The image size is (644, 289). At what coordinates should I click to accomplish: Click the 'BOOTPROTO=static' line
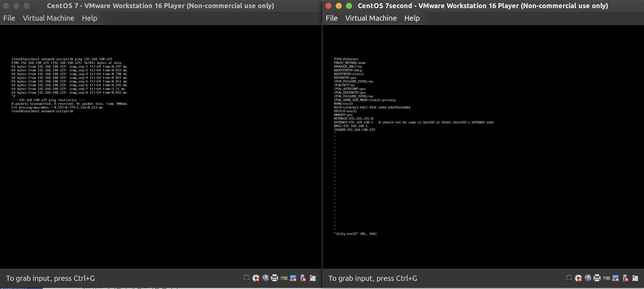click(x=349, y=74)
